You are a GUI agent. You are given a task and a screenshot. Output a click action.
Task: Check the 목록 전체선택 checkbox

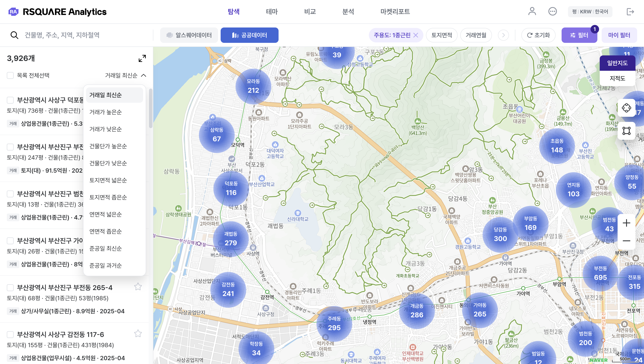click(x=10, y=76)
